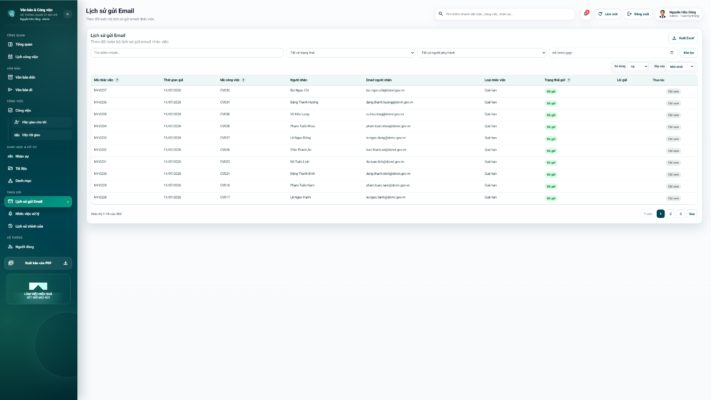Click Chi tiết for the CV023 row
The image size is (711, 400).
click(673, 162)
